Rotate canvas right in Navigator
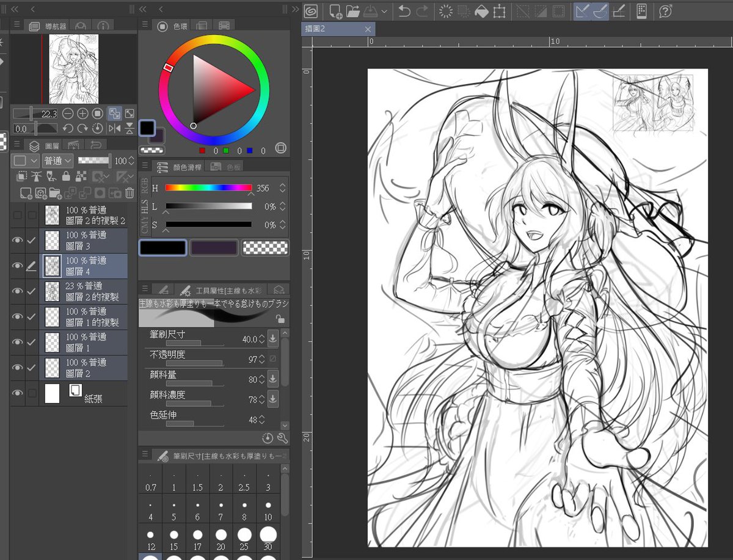The image size is (733, 560). click(x=82, y=128)
